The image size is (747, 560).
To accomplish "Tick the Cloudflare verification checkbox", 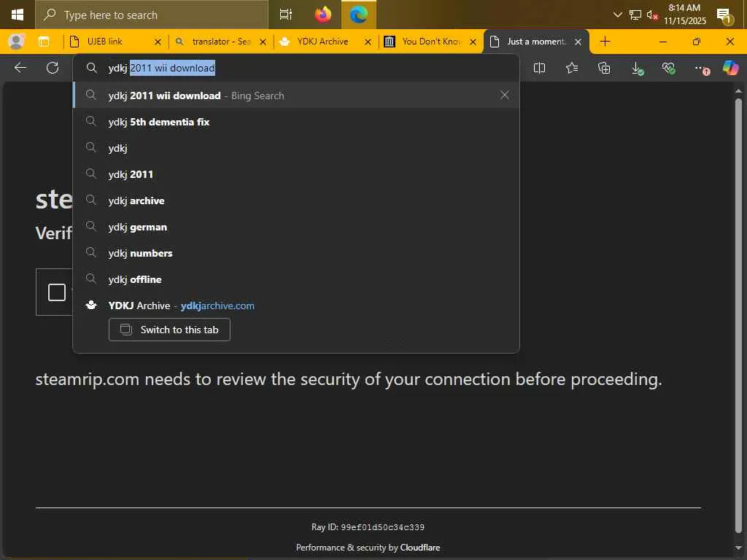I will (x=57, y=292).
